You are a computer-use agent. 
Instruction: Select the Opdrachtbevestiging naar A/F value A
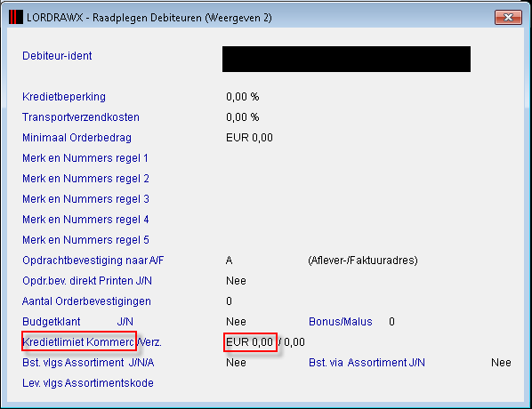tap(229, 261)
